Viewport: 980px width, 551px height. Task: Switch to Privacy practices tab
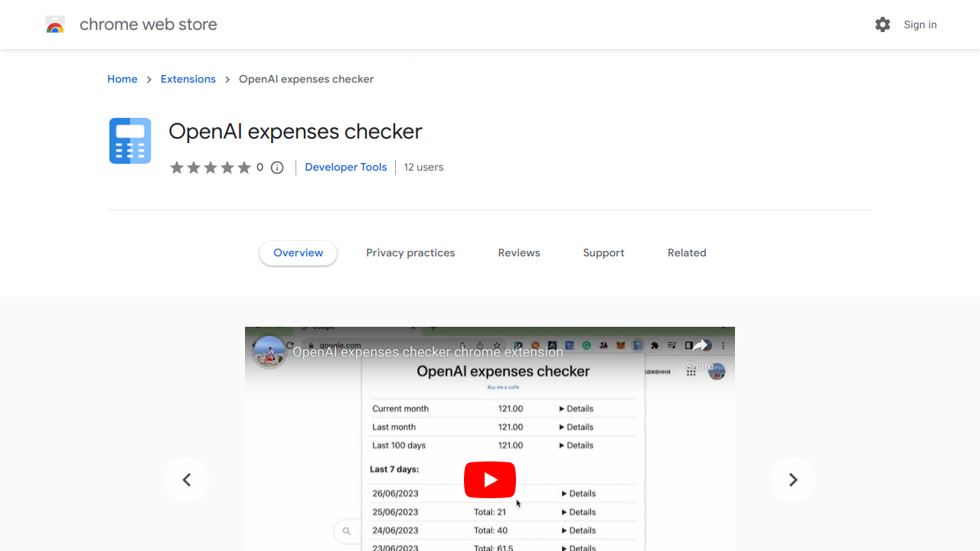coord(410,253)
